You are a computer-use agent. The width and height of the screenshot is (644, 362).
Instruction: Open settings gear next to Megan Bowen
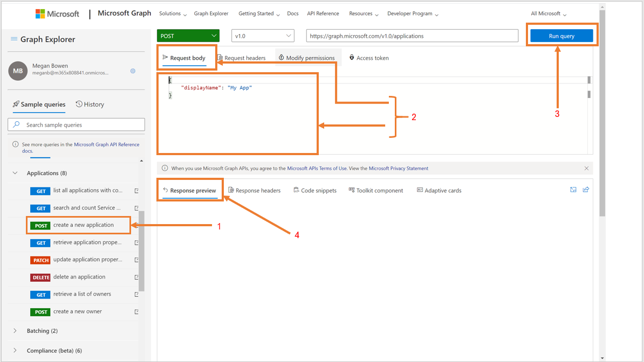click(x=133, y=71)
